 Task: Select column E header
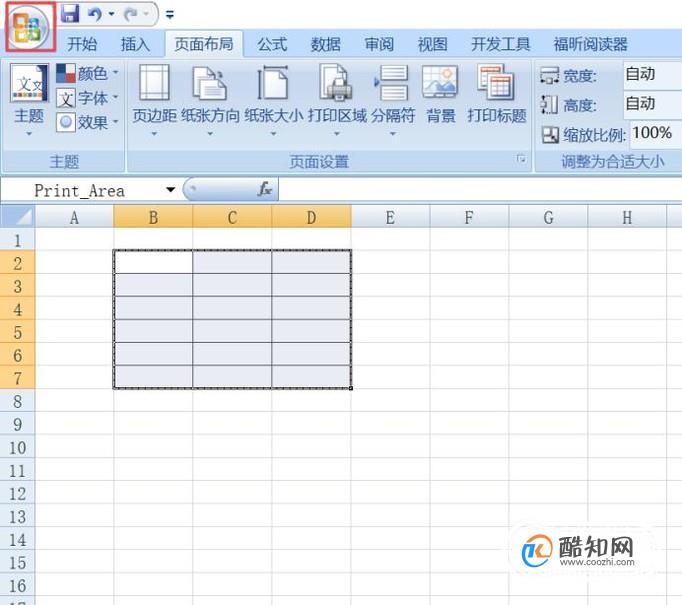point(391,217)
